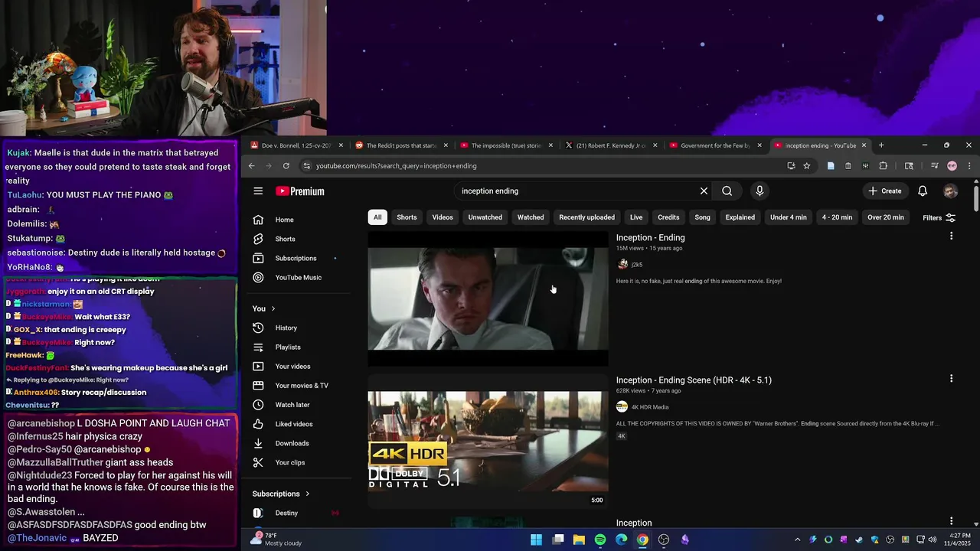Image resolution: width=980 pixels, height=551 pixels.
Task: Go back with browser back arrow
Action: [251, 165]
